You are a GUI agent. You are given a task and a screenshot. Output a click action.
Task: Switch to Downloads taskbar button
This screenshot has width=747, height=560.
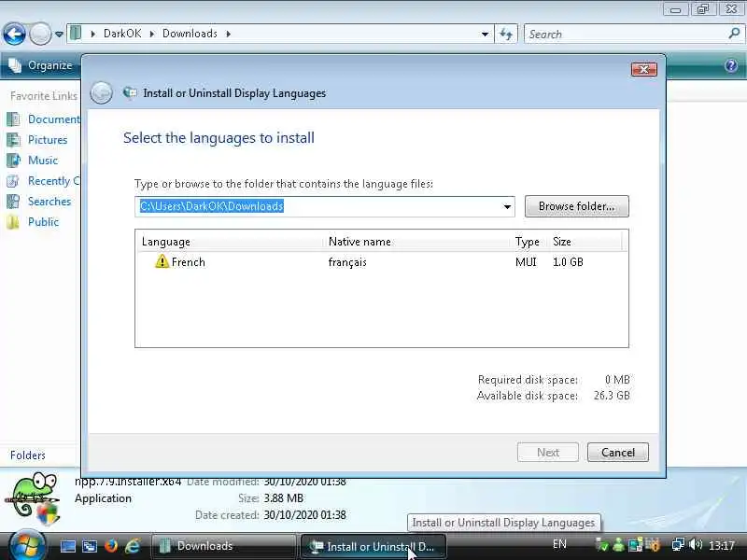pos(223,546)
